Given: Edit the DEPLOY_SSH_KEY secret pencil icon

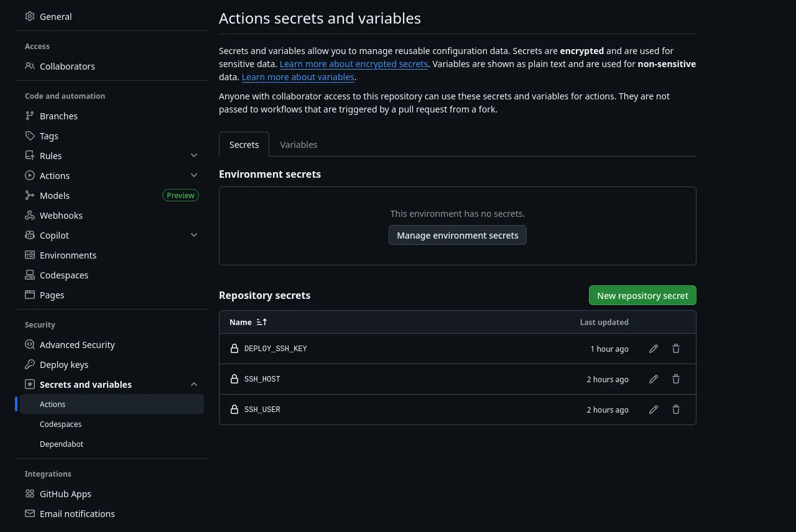Looking at the screenshot, I should 654,349.
